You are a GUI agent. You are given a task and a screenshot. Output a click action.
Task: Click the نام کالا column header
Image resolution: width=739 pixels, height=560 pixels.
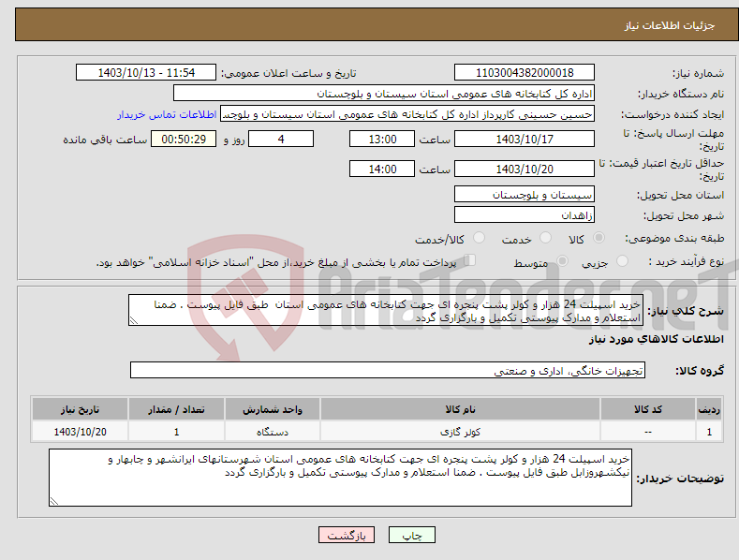460,409
